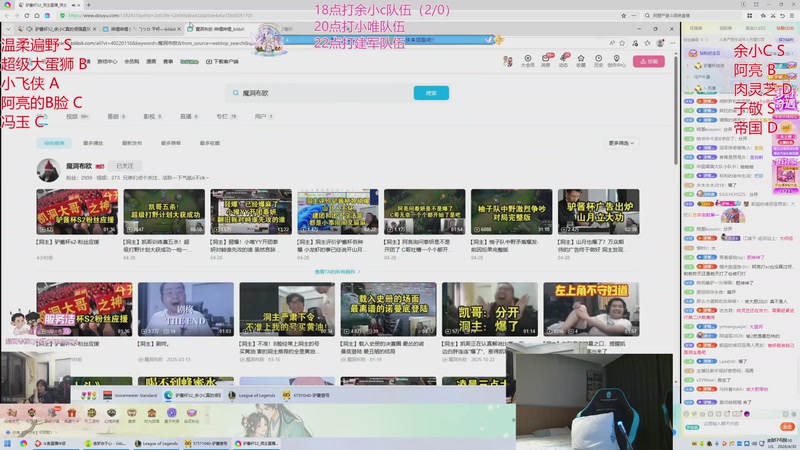Choose the 综合排序 sort filter
The width and height of the screenshot is (800, 450).
54,143
